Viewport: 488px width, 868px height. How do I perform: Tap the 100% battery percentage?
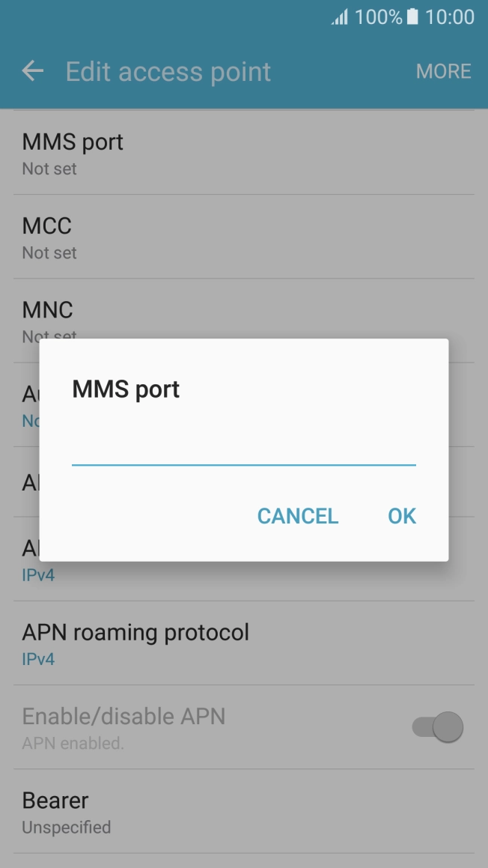(379, 17)
